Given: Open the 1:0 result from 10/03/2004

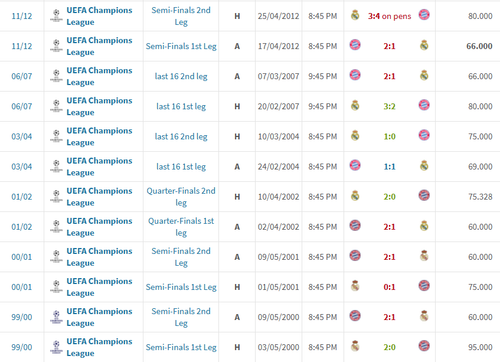Looking at the screenshot, I should click(389, 136).
